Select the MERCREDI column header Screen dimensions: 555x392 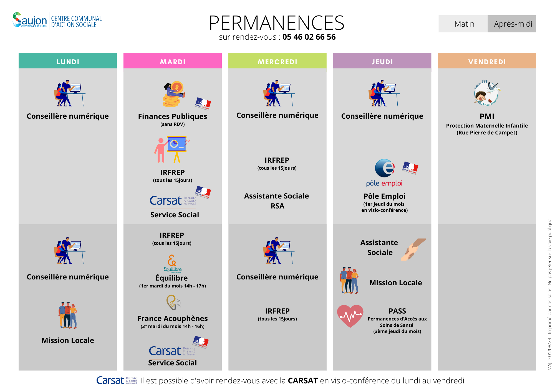[277, 62]
